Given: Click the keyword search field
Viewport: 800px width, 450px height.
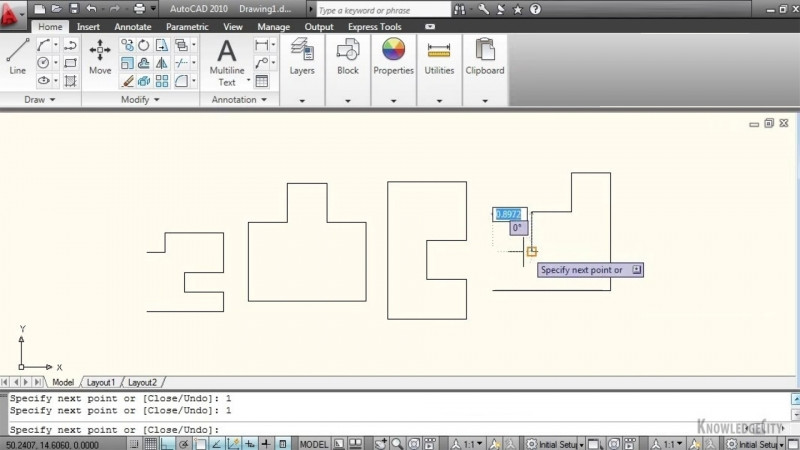Looking at the screenshot, I should click(x=384, y=10).
